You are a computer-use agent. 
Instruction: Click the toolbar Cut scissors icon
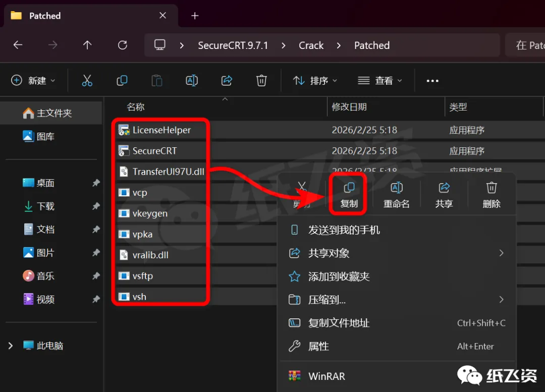[87, 81]
